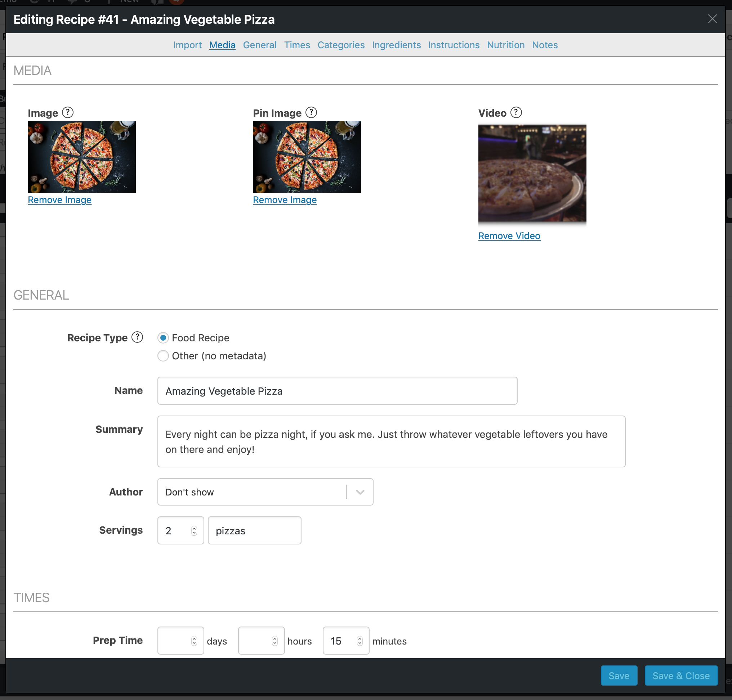Jump to the Import section tab
The width and height of the screenshot is (732, 700).
click(187, 45)
